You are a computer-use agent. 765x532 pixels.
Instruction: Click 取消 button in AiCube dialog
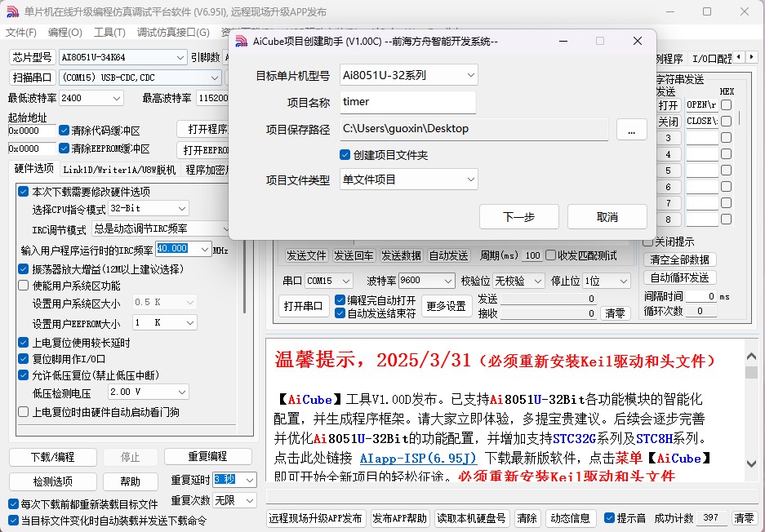click(x=607, y=216)
